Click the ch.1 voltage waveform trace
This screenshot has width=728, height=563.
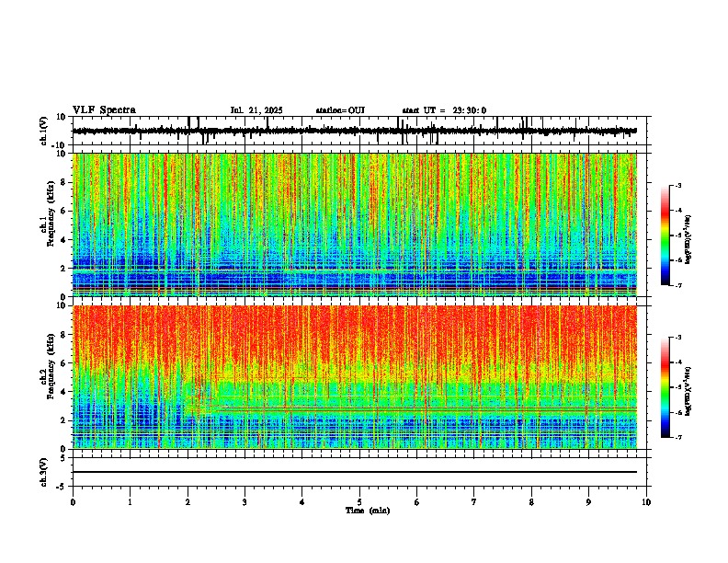(x=355, y=131)
